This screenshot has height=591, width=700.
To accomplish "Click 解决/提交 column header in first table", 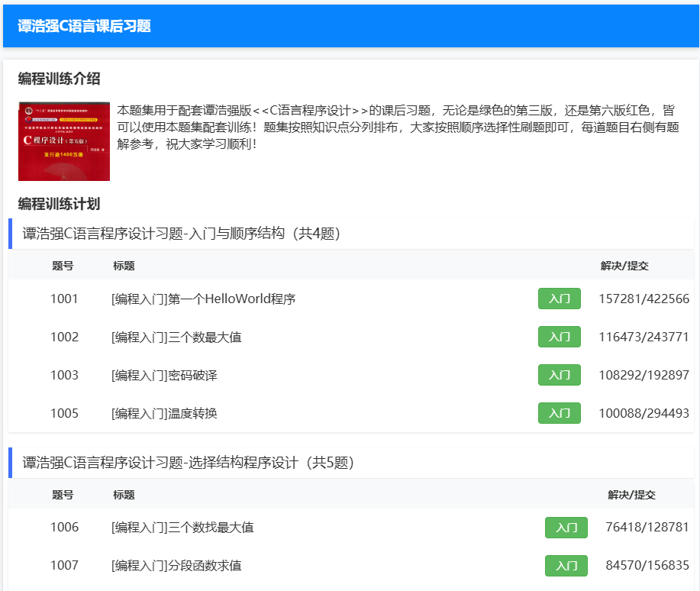I will pyautogui.click(x=624, y=266).
